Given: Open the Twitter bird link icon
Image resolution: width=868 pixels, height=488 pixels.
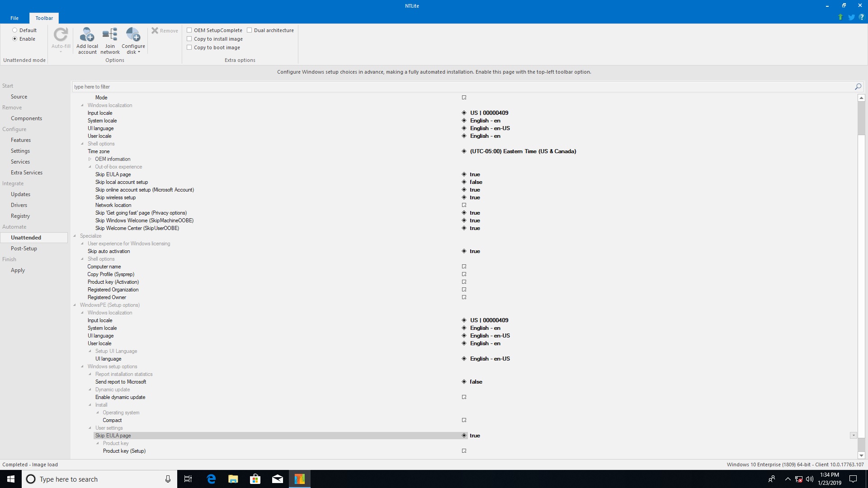Looking at the screenshot, I should [851, 17].
